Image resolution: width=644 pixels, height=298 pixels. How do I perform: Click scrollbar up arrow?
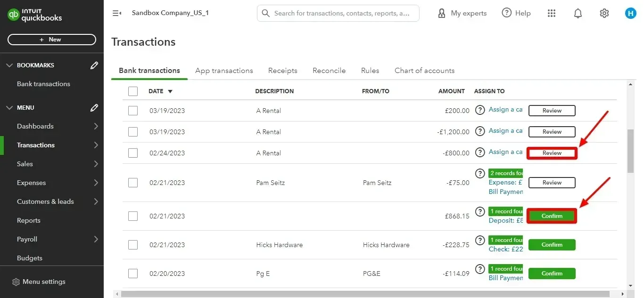[x=630, y=84]
